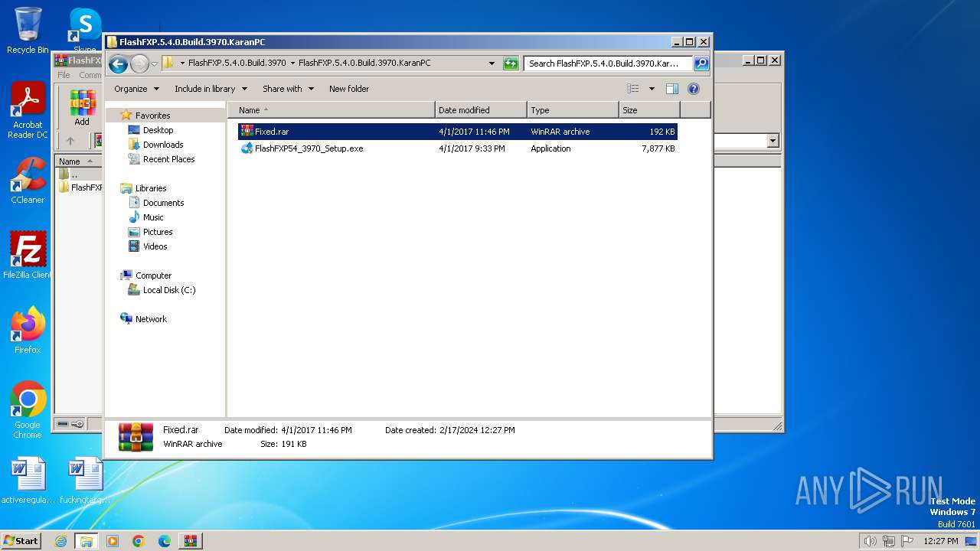Click clock showing 12:27 PM
980x551 pixels.
point(941,541)
